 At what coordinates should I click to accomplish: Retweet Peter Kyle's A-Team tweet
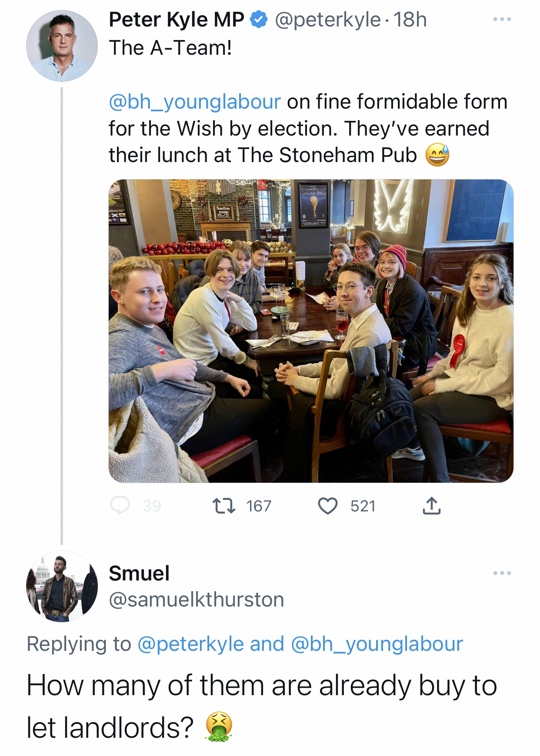pyautogui.click(x=224, y=506)
